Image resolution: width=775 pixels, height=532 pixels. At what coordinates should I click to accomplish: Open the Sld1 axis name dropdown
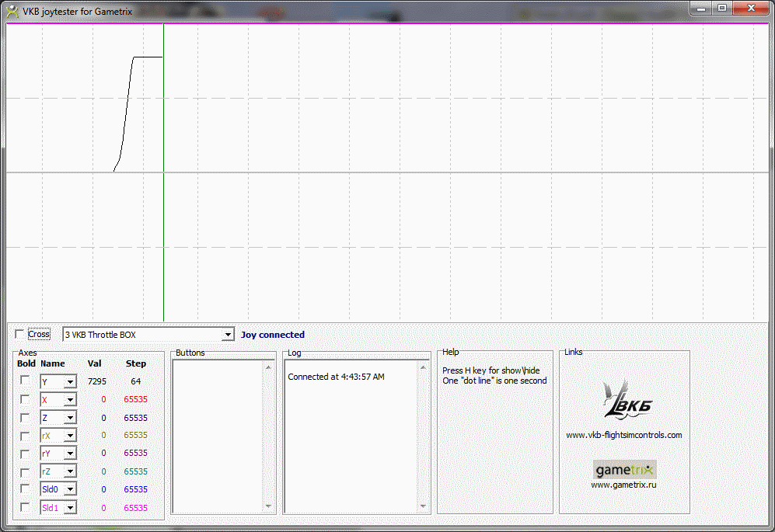tap(70, 508)
